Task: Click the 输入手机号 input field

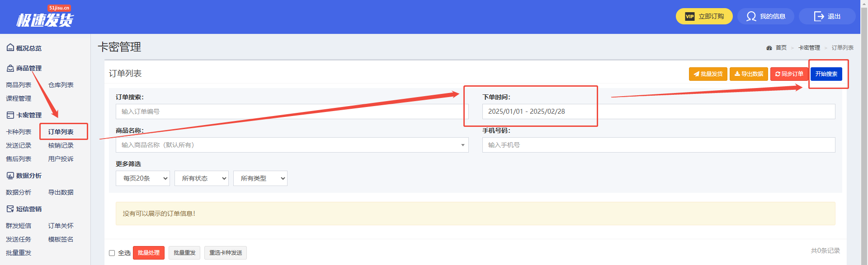Action: tap(659, 145)
